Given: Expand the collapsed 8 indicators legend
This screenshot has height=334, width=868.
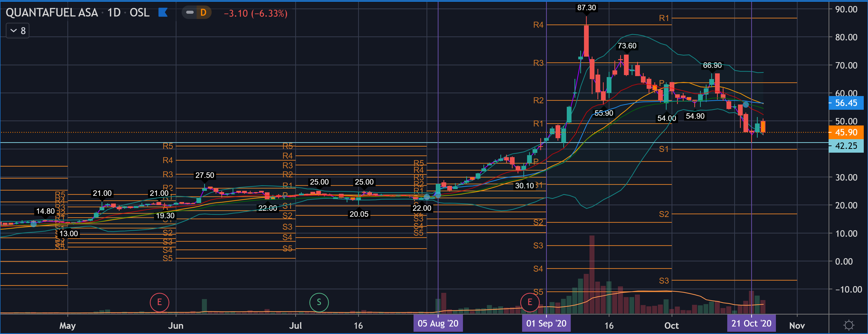Looking at the screenshot, I should [x=18, y=31].
